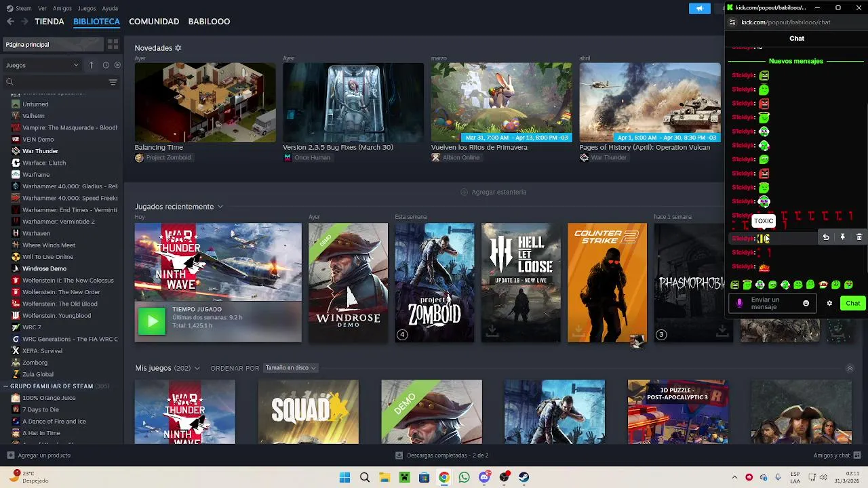Go forward with the Steam right arrow
868x488 pixels.
coord(24,22)
